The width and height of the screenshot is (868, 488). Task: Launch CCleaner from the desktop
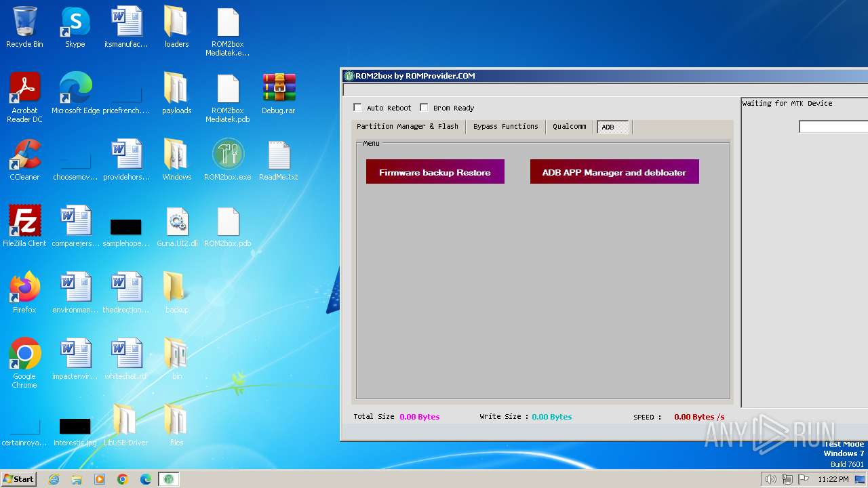pyautogui.click(x=24, y=160)
